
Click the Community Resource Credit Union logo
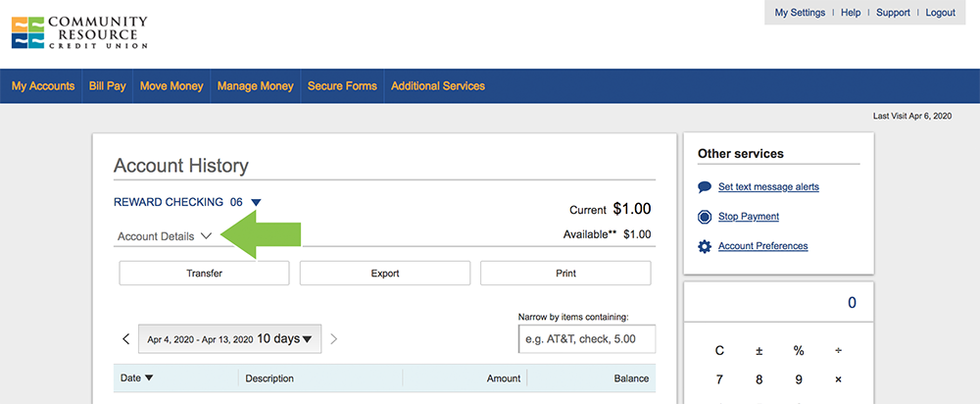click(79, 32)
